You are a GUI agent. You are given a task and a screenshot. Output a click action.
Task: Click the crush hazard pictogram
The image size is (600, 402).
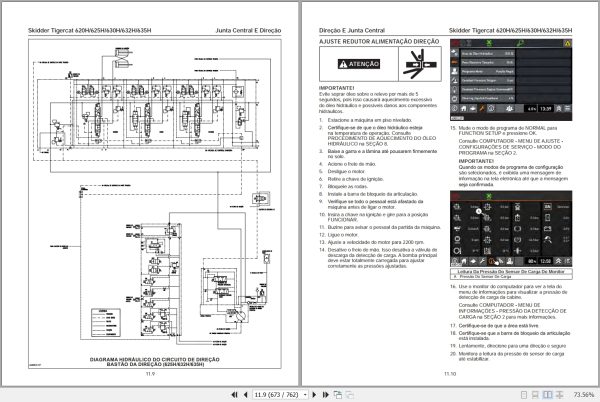click(x=419, y=64)
